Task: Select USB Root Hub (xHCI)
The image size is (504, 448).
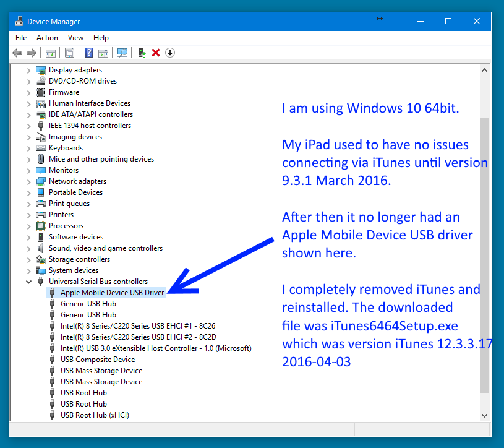Action: [x=95, y=415]
